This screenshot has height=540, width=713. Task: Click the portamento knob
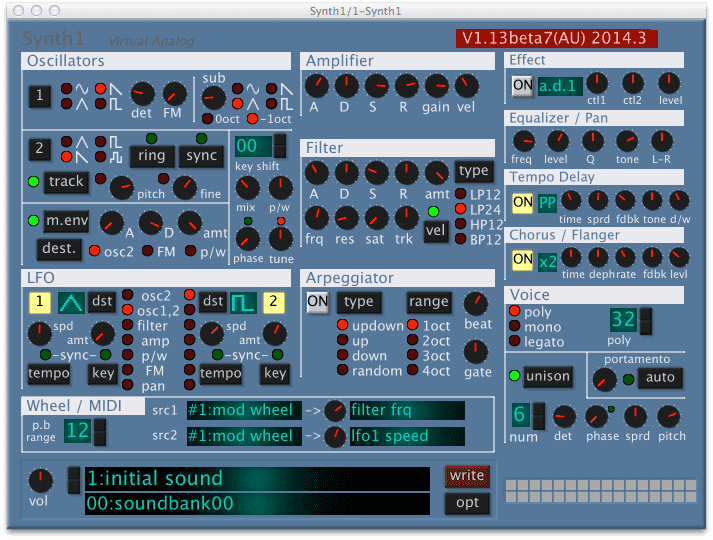click(x=603, y=378)
